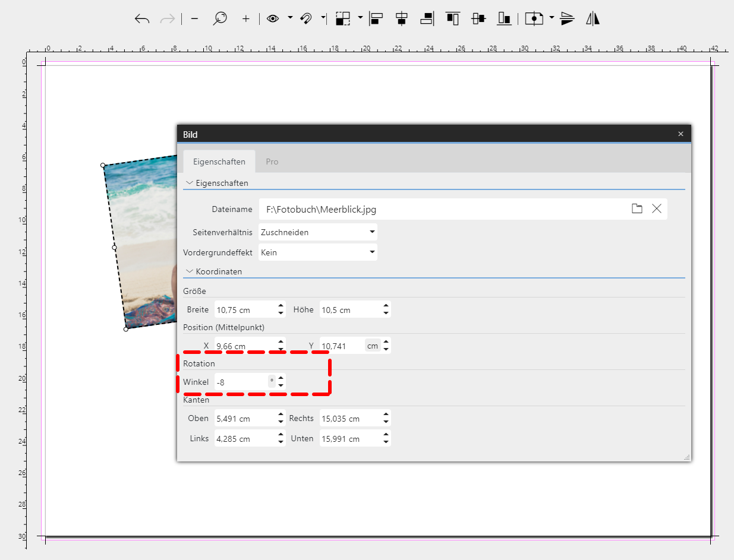The image size is (734, 560).
Task: Align objects to the top edge
Action: tap(453, 19)
